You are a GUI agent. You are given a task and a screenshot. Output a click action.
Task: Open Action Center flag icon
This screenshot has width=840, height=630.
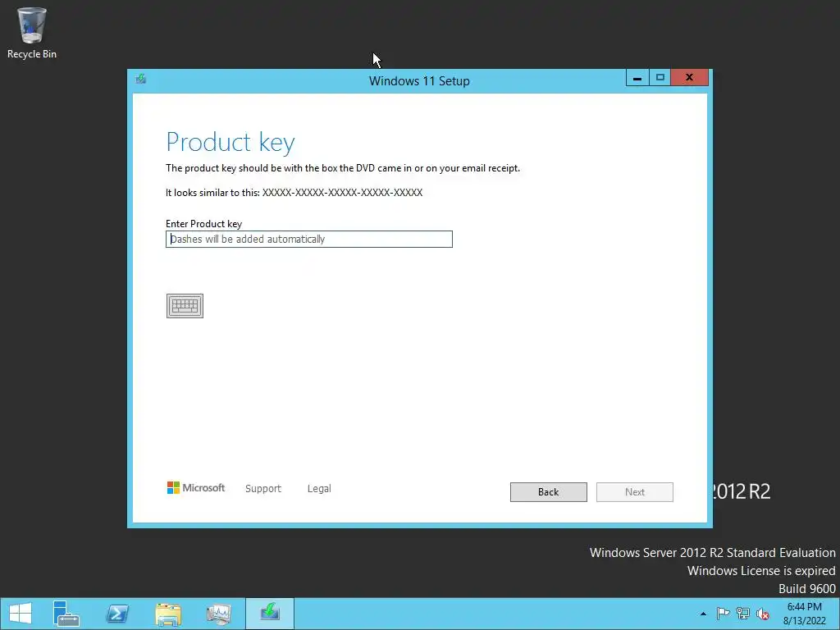[723, 614]
